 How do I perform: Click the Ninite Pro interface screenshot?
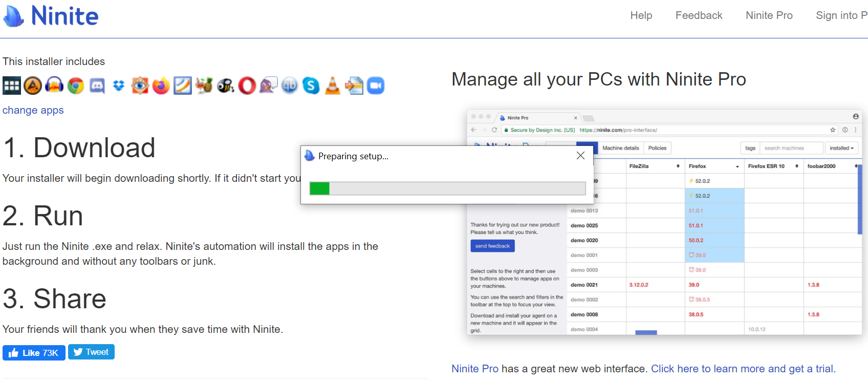click(x=664, y=222)
